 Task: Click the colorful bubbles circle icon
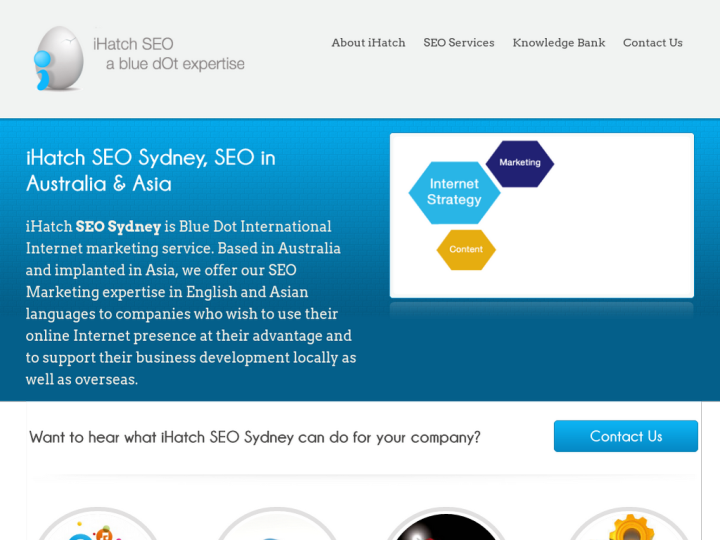(x=97, y=525)
